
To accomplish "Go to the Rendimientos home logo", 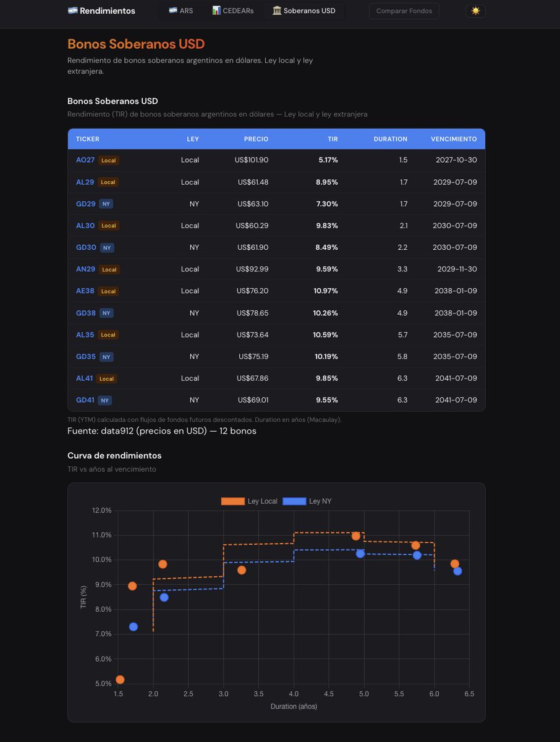I will pyautogui.click(x=101, y=11).
